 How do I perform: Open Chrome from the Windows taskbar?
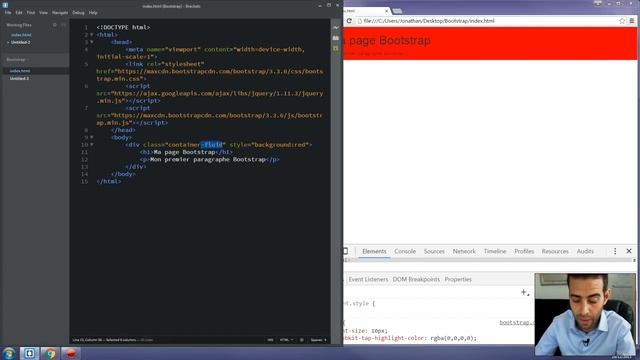tap(50, 353)
